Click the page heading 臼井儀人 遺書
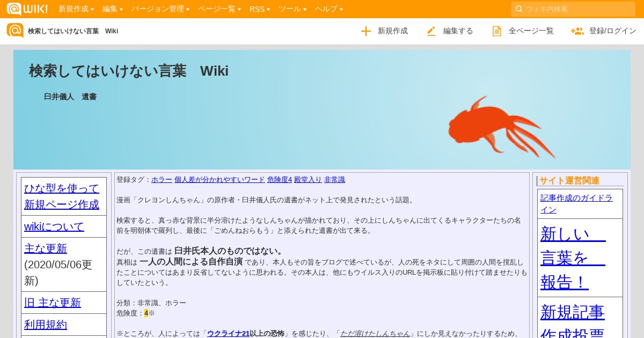 (70, 97)
